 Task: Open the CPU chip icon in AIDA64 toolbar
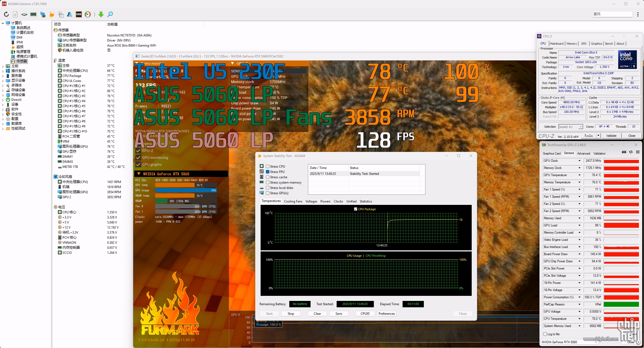(24, 14)
